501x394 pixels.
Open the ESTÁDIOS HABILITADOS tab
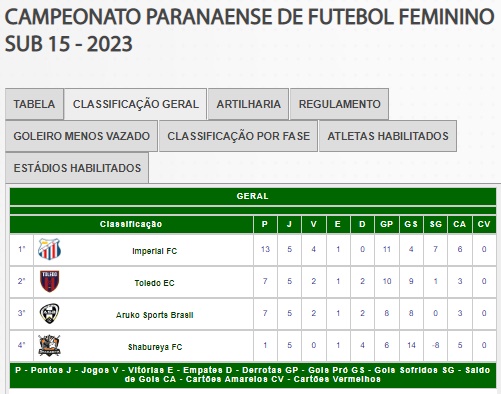pyautogui.click(x=77, y=168)
